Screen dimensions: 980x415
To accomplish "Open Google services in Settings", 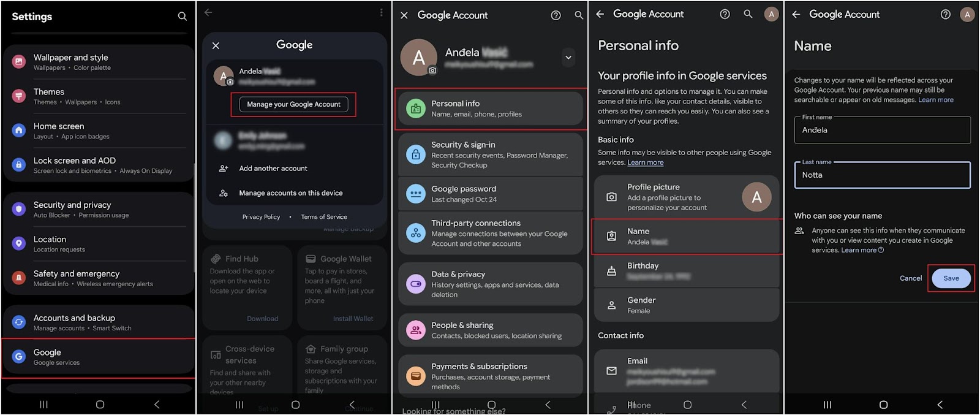I will click(98, 357).
